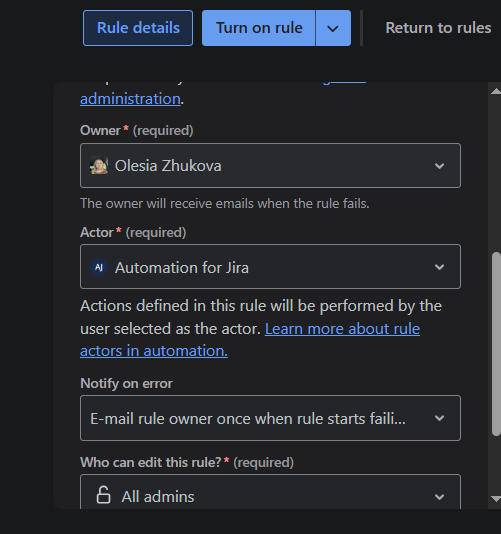Click Olesia Zhukova's avatar icon
Image resolution: width=501 pixels, height=534 pixels.
click(99, 166)
